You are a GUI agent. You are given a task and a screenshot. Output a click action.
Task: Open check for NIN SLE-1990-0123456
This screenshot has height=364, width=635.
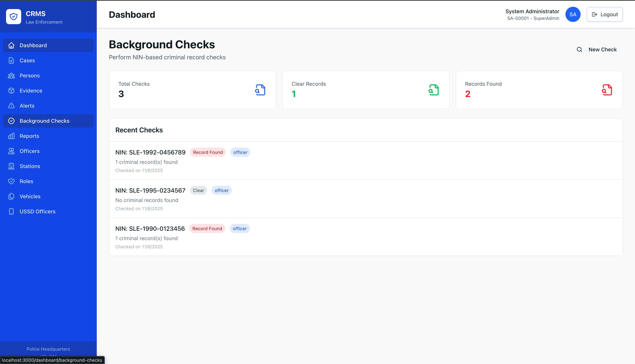tap(366, 237)
